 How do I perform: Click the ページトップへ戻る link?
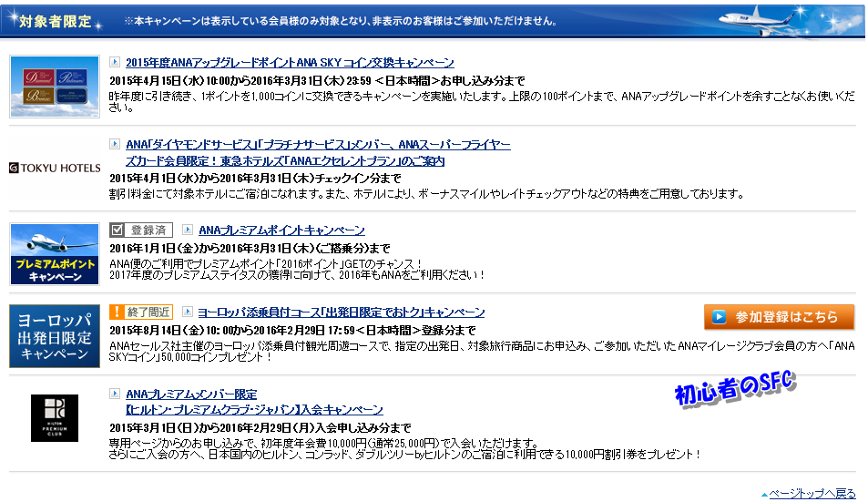click(x=812, y=493)
